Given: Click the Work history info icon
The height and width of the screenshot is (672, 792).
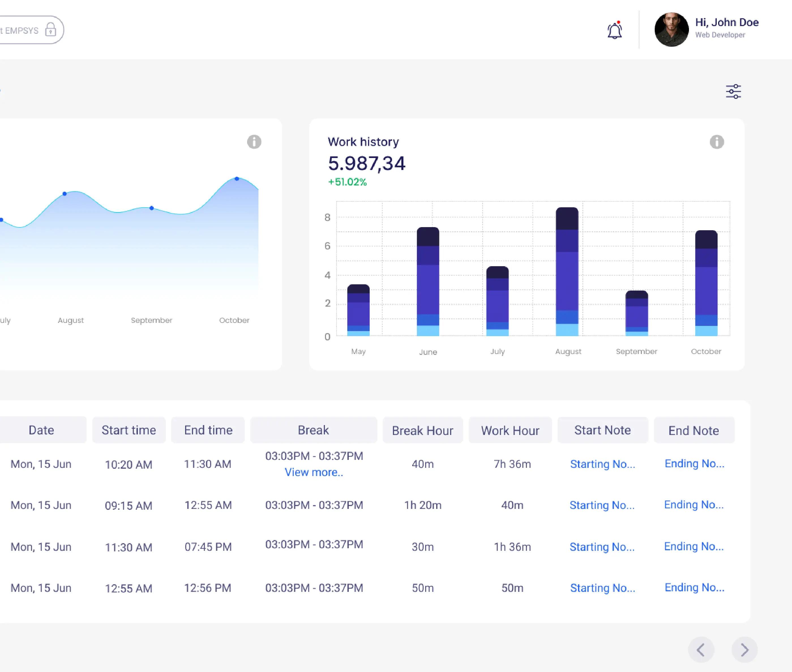Looking at the screenshot, I should click(717, 142).
